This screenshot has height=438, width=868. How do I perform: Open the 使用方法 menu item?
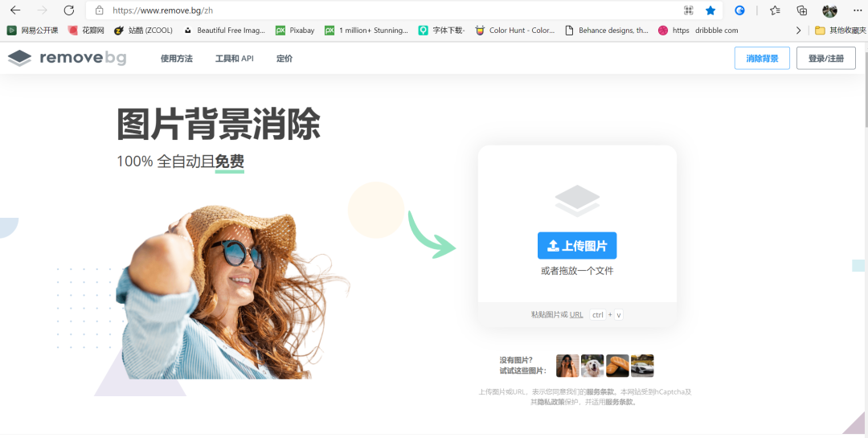pyautogui.click(x=177, y=58)
